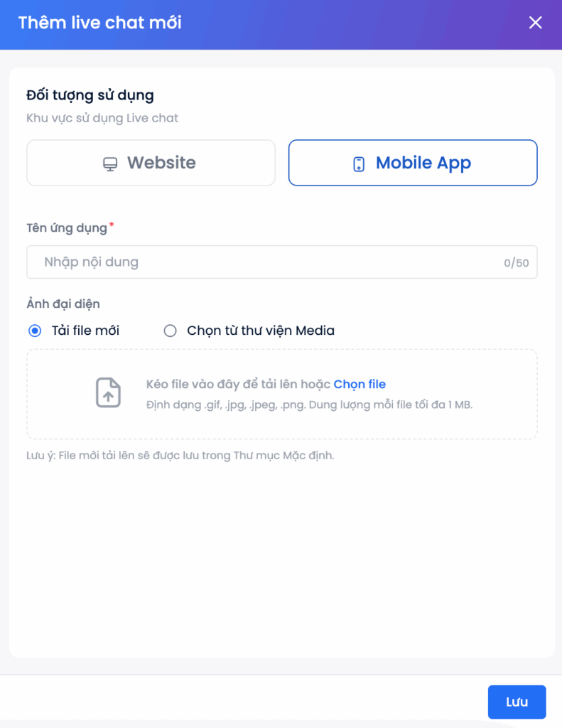Click the Tải file mới label text
The width and height of the screenshot is (562, 728).
[x=85, y=331]
